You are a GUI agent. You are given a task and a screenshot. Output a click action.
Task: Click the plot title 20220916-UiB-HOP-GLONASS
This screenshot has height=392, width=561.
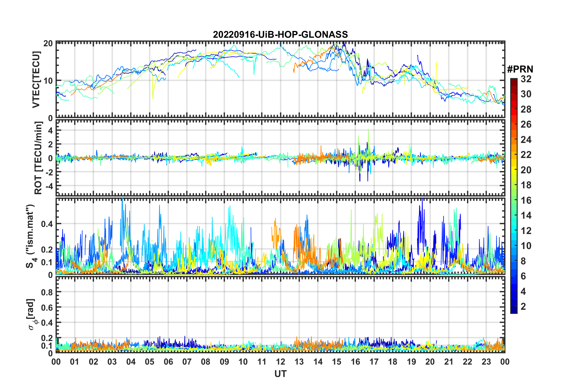coord(280,35)
